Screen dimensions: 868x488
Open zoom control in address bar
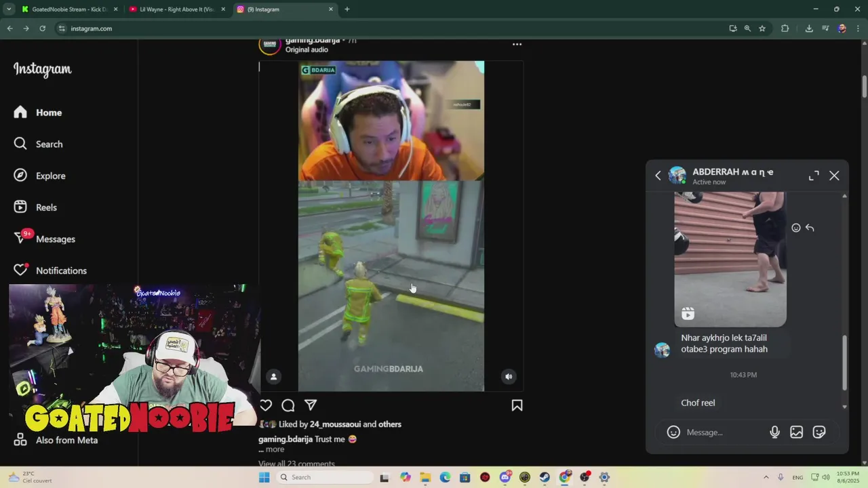(x=747, y=28)
